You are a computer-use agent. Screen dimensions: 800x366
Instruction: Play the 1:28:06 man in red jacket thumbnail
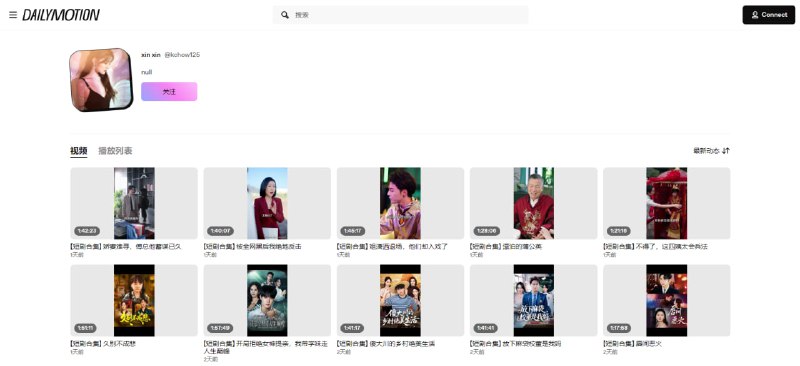coord(534,203)
